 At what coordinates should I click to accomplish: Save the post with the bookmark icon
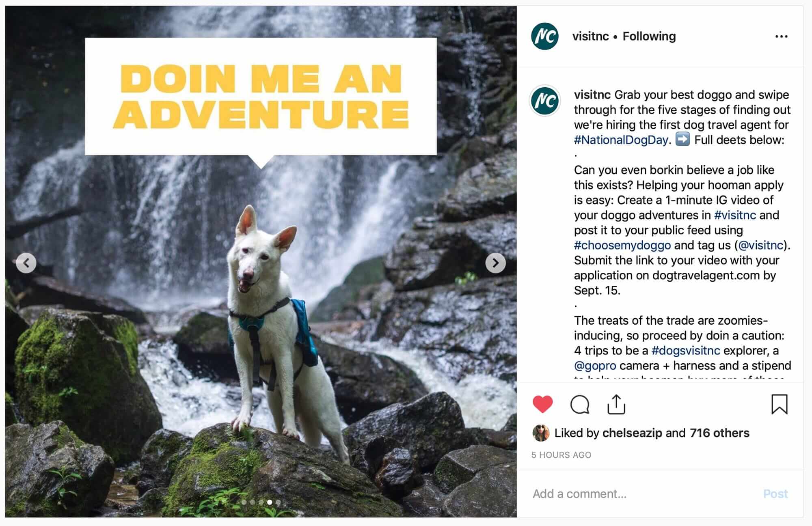click(x=779, y=404)
